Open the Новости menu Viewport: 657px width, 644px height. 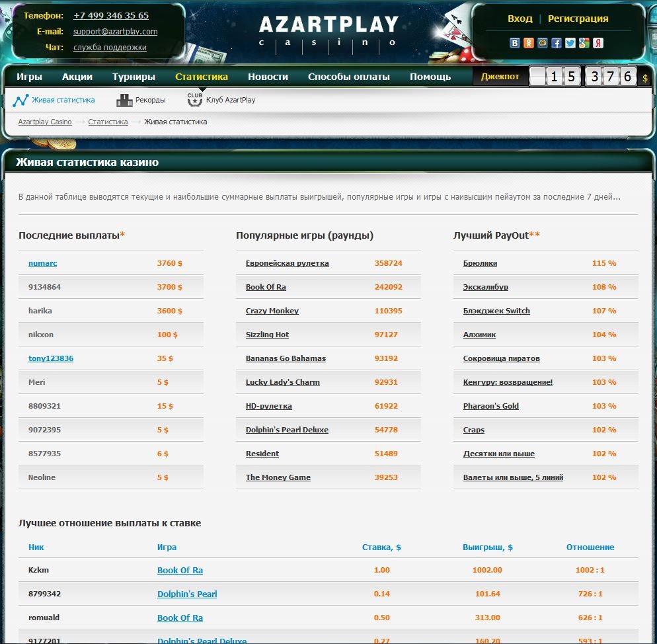[x=268, y=77]
